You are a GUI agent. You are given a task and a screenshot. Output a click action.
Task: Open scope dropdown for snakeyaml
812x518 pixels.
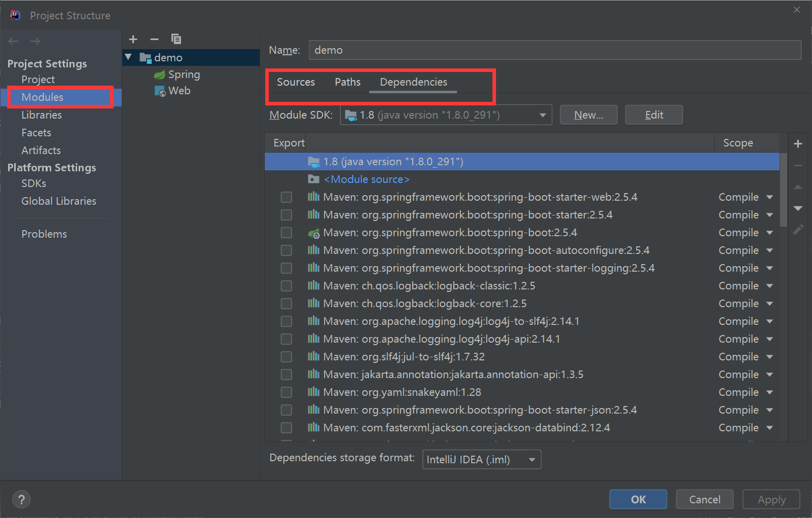(769, 392)
